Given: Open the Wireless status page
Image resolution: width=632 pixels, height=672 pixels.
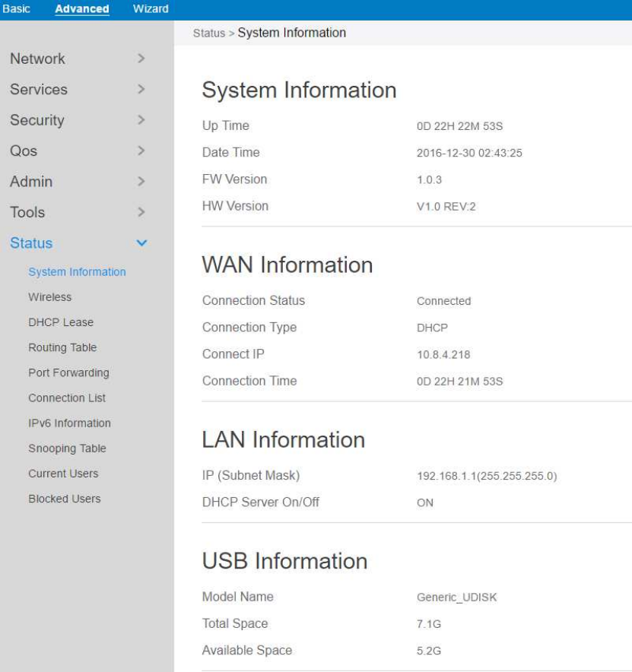Looking at the screenshot, I should pos(50,297).
